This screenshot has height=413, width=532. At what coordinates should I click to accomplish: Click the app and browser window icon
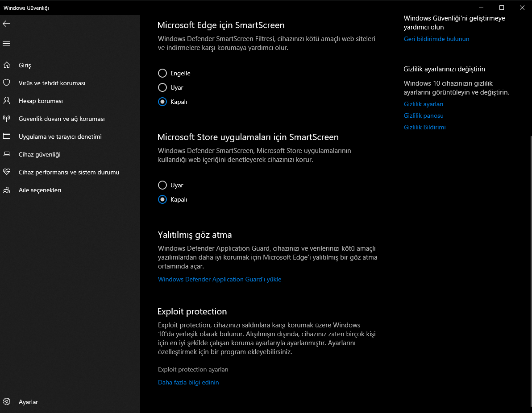click(7, 136)
